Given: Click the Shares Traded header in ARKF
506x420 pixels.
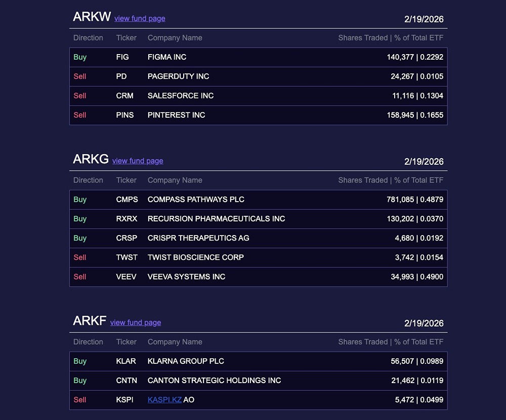Looking at the screenshot, I should tap(391, 342).
